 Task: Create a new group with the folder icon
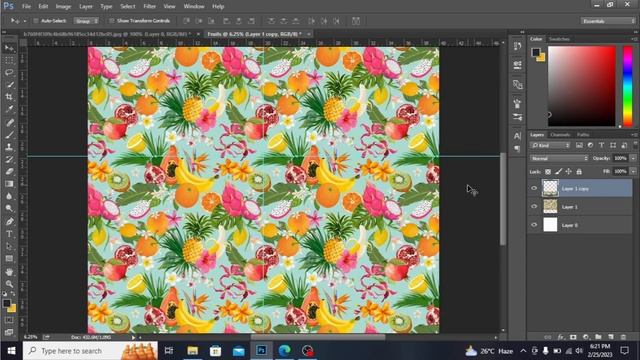click(598, 337)
